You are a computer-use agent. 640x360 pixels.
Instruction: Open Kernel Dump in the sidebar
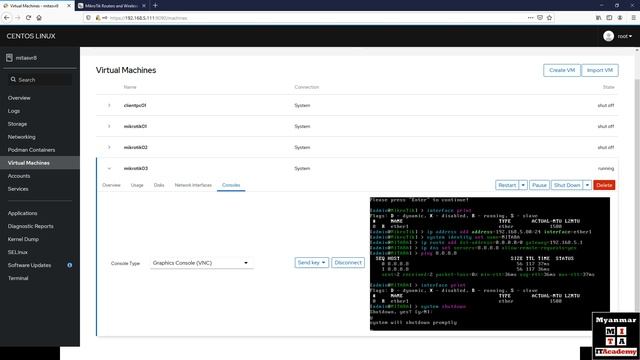click(23, 239)
